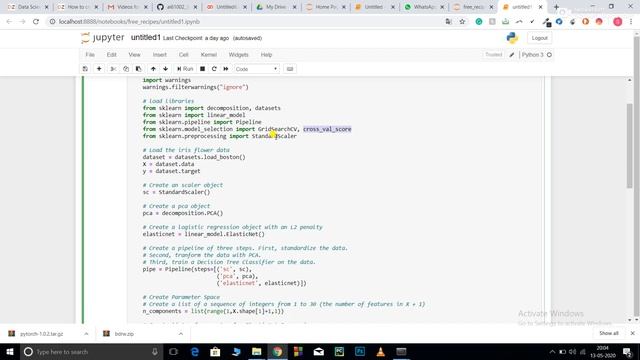Expand options for pytorch-1.0.2.tar.gz download

[x=86, y=334]
